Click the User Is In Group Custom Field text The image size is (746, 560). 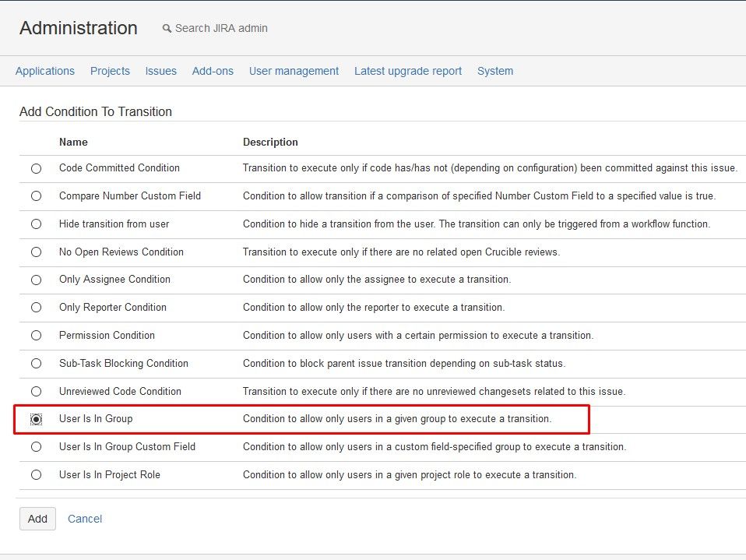(x=127, y=447)
